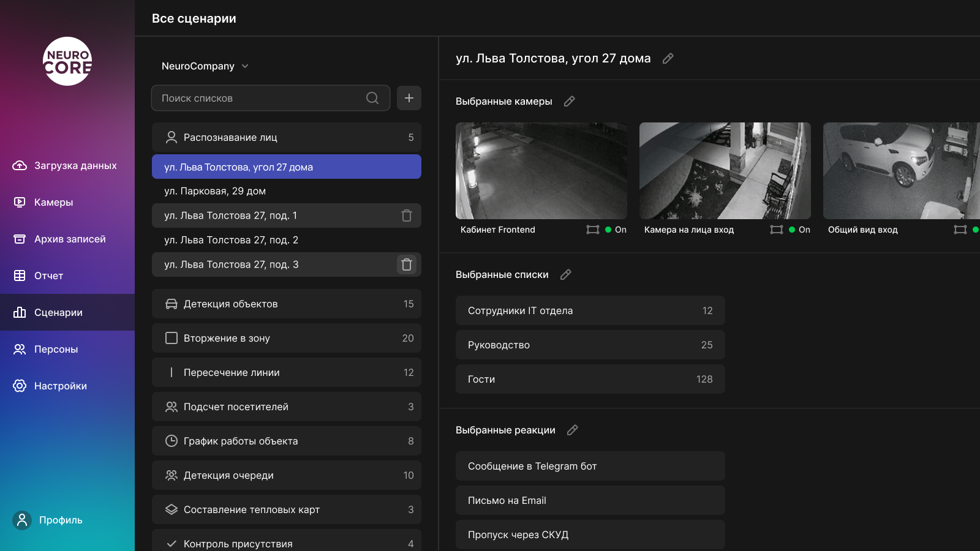Delete the 'под. 1' scenario with trash icon
The image size is (980, 551).
407,216
